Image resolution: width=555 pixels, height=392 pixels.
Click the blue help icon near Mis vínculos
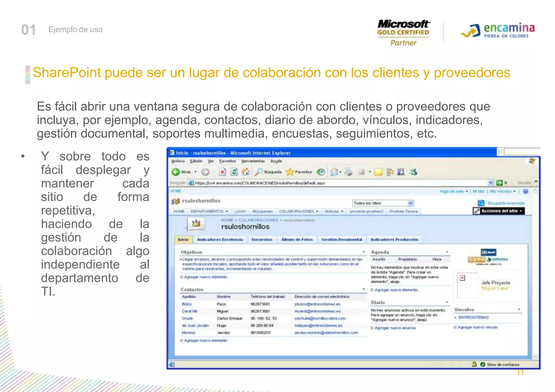pos(525,191)
